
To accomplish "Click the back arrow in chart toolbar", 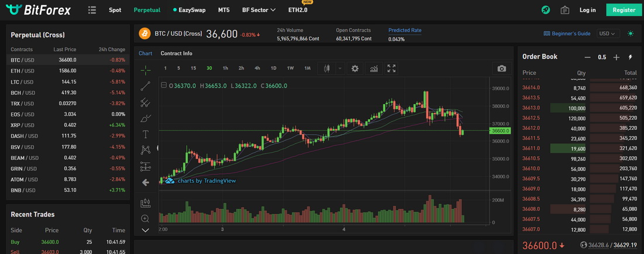I will tap(145, 182).
